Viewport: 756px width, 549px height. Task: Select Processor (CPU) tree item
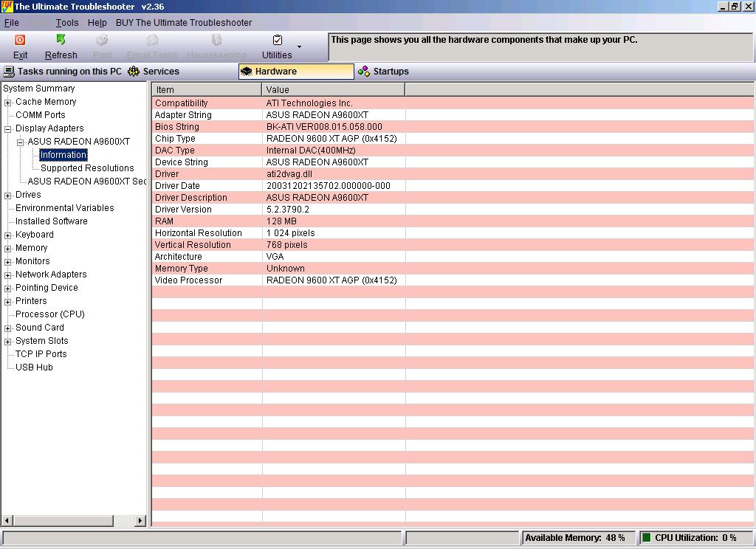(x=50, y=314)
